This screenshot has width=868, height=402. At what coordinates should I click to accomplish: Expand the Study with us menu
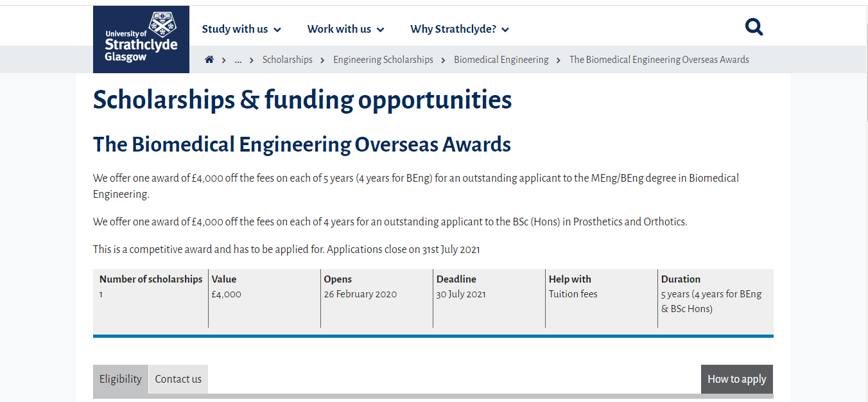tap(241, 29)
